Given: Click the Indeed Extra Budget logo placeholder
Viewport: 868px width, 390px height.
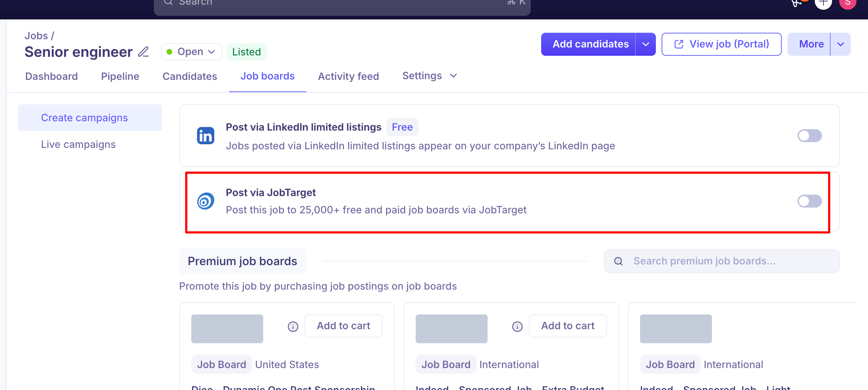Looking at the screenshot, I should coord(452,329).
